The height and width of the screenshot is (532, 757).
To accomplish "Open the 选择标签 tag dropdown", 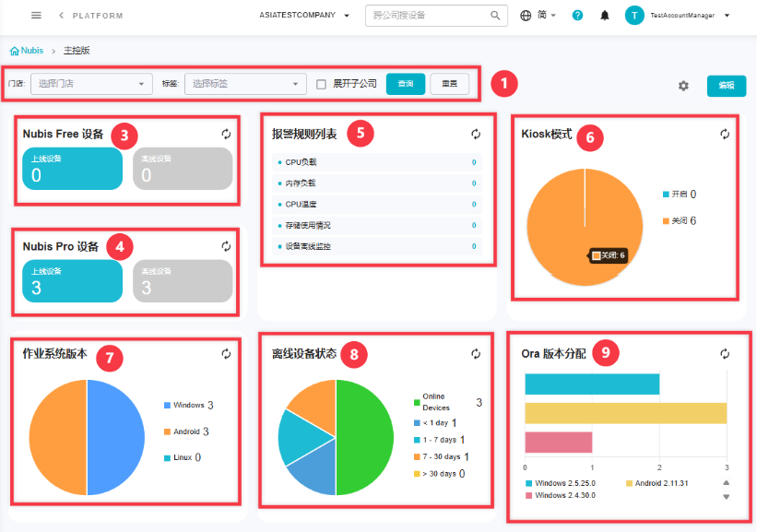I will click(246, 84).
